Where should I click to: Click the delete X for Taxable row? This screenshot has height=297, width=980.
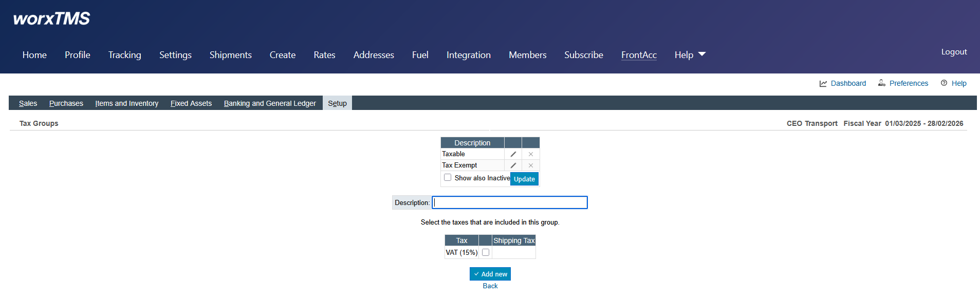tap(530, 154)
